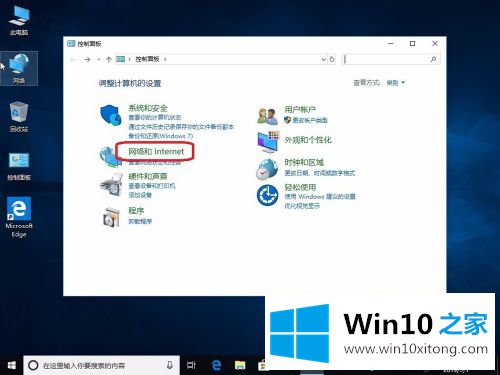Open the 查看方式 类别 dropdown
The image size is (500, 375).
(x=396, y=82)
